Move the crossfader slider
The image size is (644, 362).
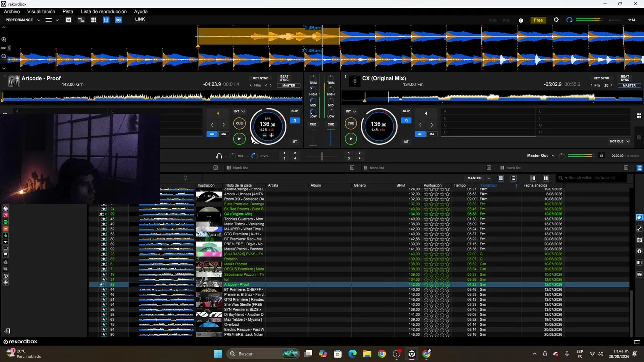[322, 156]
